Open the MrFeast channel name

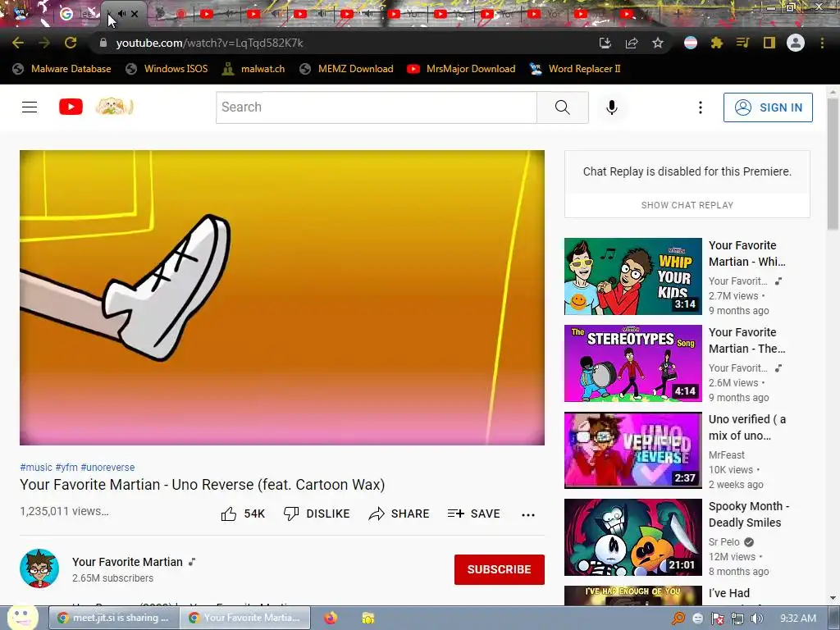click(x=727, y=454)
